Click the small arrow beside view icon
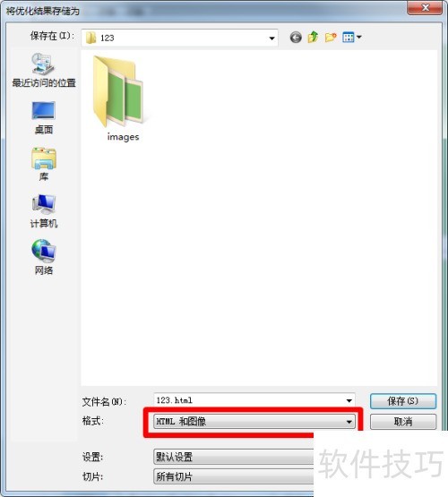The height and width of the screenshot is (497, 448). 359,38
